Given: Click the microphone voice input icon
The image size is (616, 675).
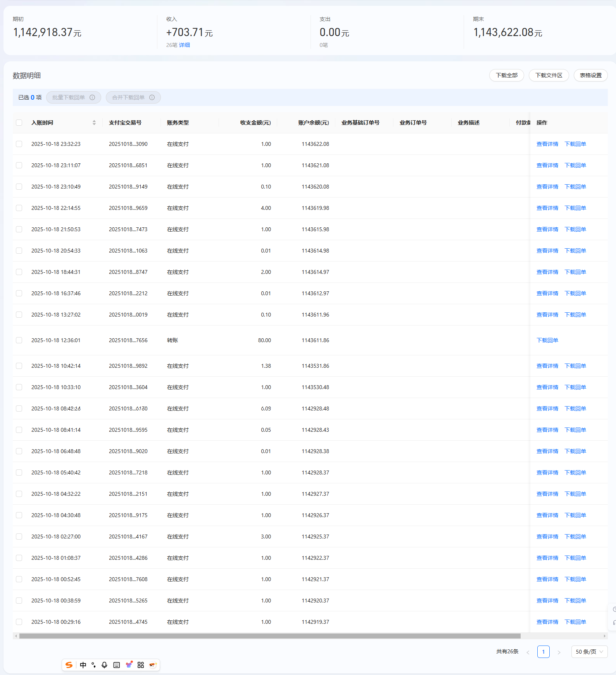Looking at the screenshot, I should click(104, 665).
